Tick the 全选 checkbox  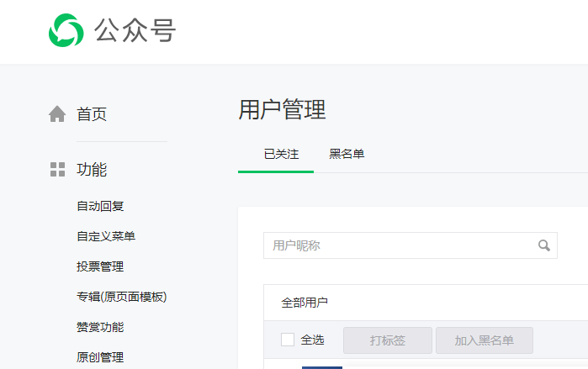pos(288,340)
